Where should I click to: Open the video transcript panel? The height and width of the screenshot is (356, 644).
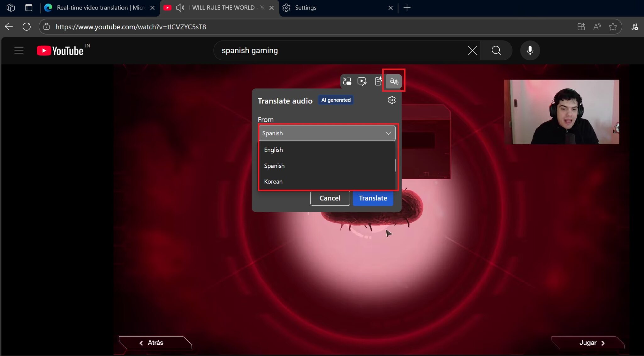[378, 81]
